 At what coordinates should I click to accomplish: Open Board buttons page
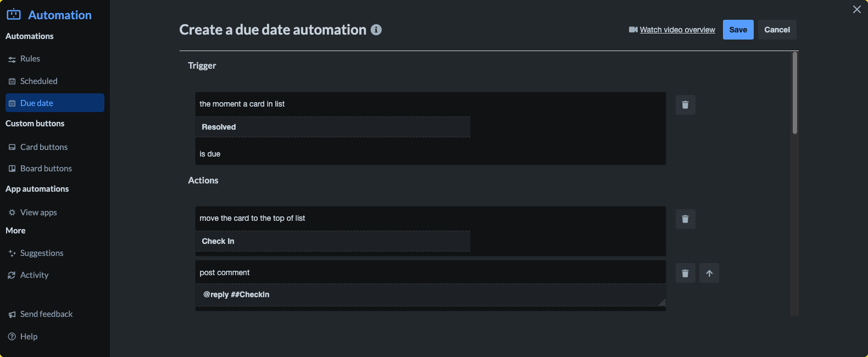[x=46, y=169]
